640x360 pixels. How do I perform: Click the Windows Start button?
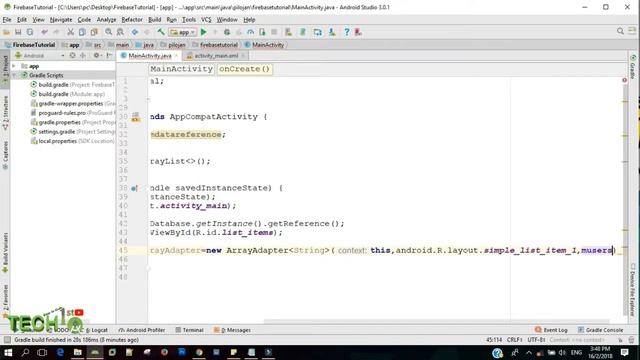coord(8,352)
